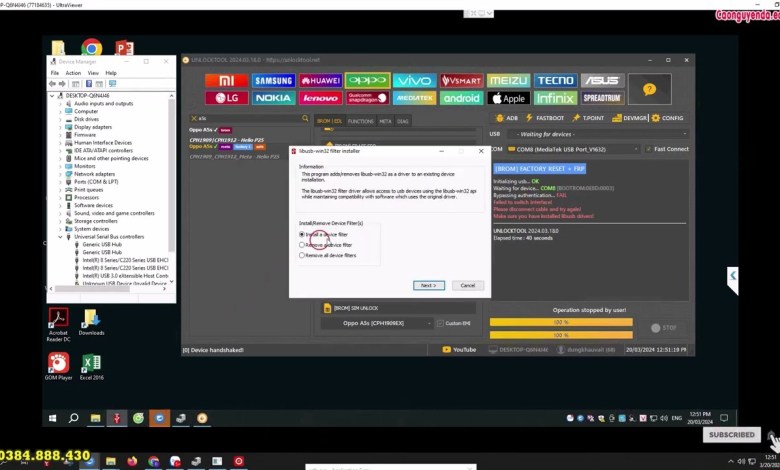Switch to the FUNCTIONS tab
The image size is (780, 470).
coord(360,121)
